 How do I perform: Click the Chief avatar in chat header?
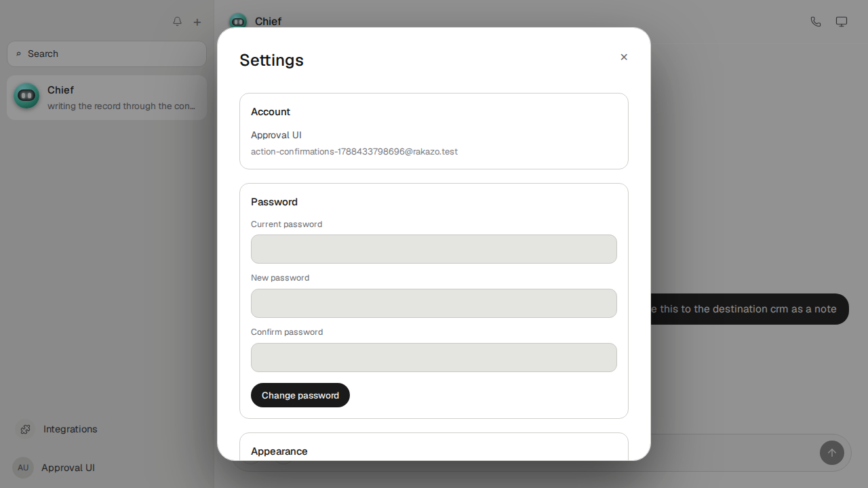[x=237, y=20]
